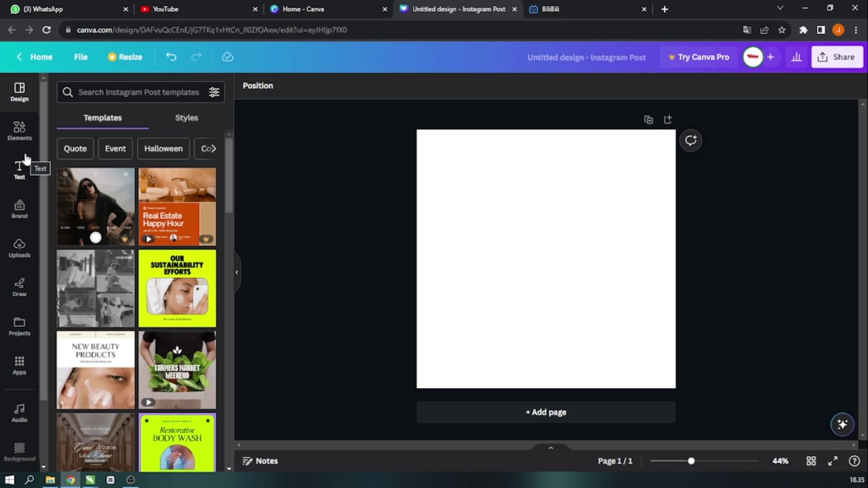This screenshot has height=488, width=868.
Task: Open the Projects panel
Action: pos(19,326)
